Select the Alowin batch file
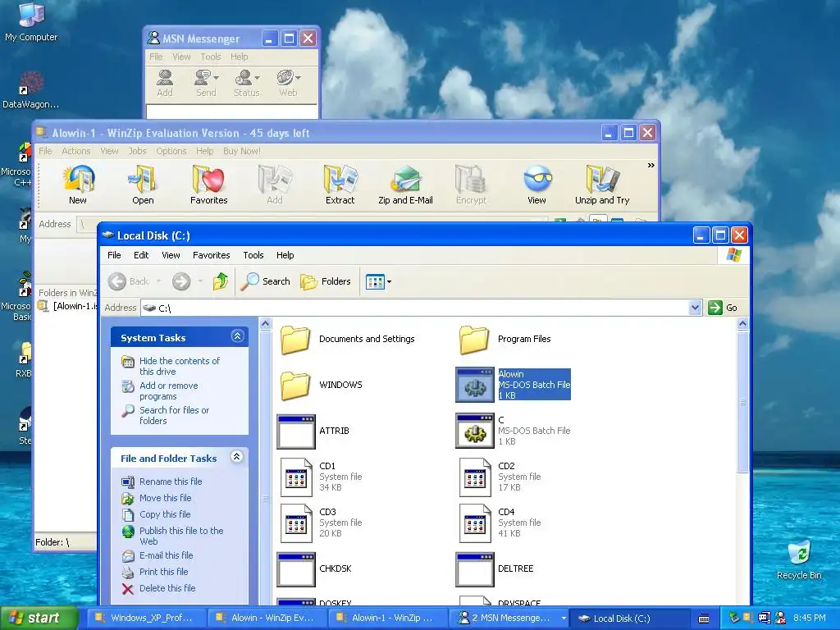 [513, 385]
